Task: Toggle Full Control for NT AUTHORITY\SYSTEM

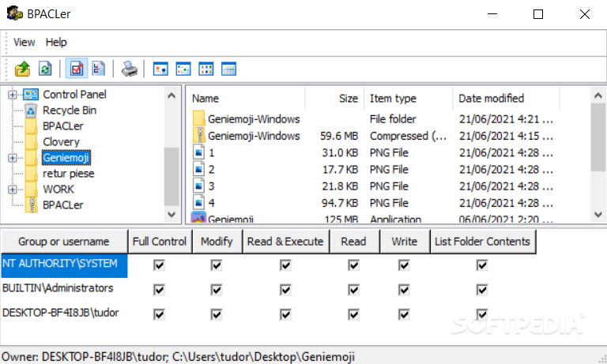Action: pyautogui.click(x=159, y=265)
